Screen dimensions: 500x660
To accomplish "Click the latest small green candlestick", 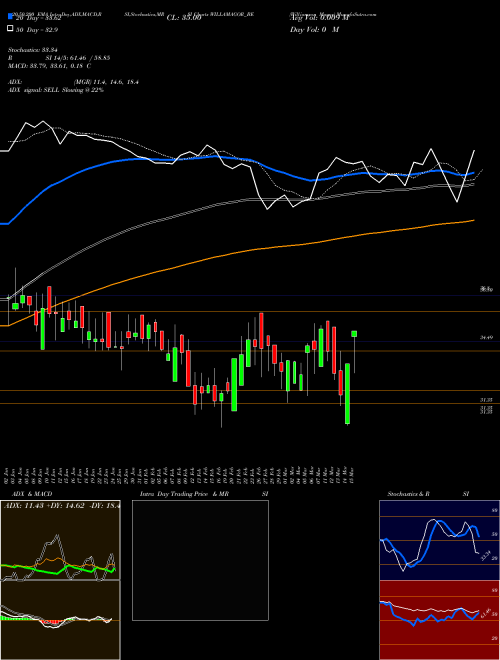I will [354, 334].
